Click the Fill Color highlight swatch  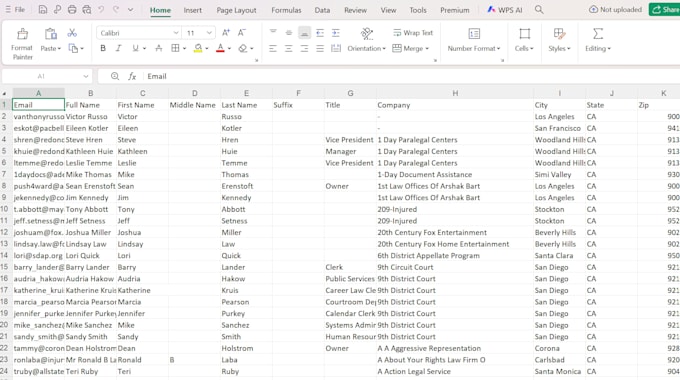(198, 48)
